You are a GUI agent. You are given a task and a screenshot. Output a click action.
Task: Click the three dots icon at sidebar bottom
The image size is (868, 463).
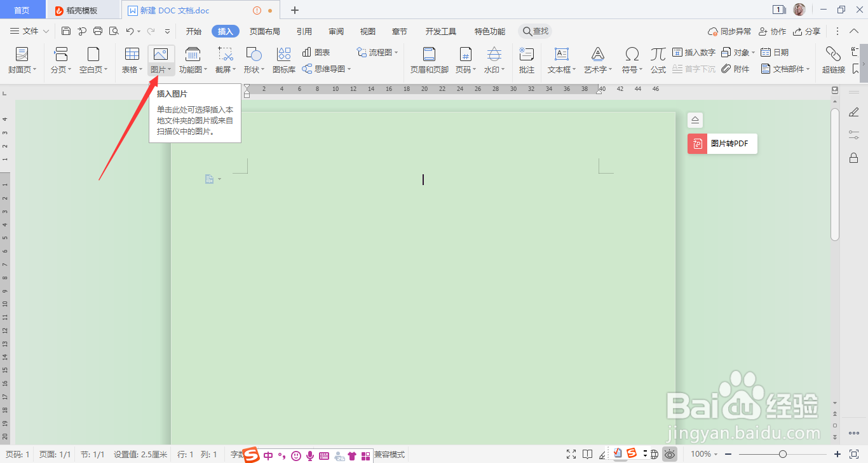[x=853, y=433]
